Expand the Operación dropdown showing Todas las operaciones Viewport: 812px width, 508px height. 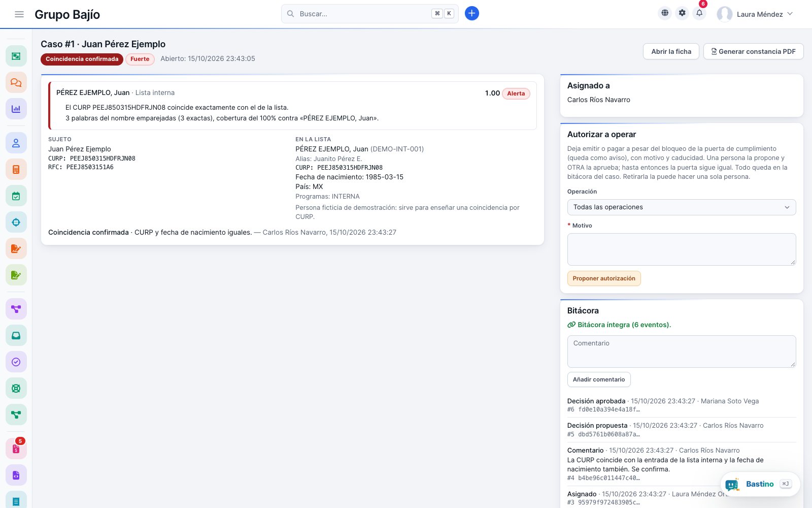tap(682, 207)
